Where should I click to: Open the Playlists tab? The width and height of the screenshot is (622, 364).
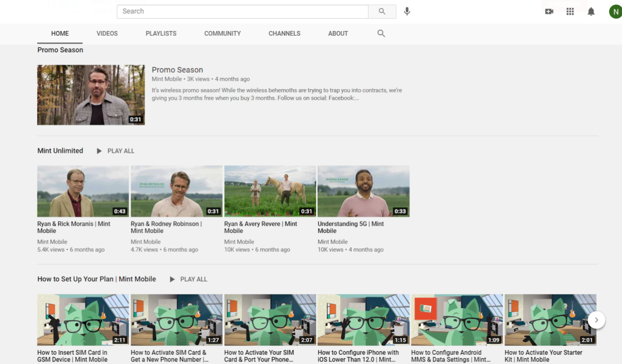point(161,33)
